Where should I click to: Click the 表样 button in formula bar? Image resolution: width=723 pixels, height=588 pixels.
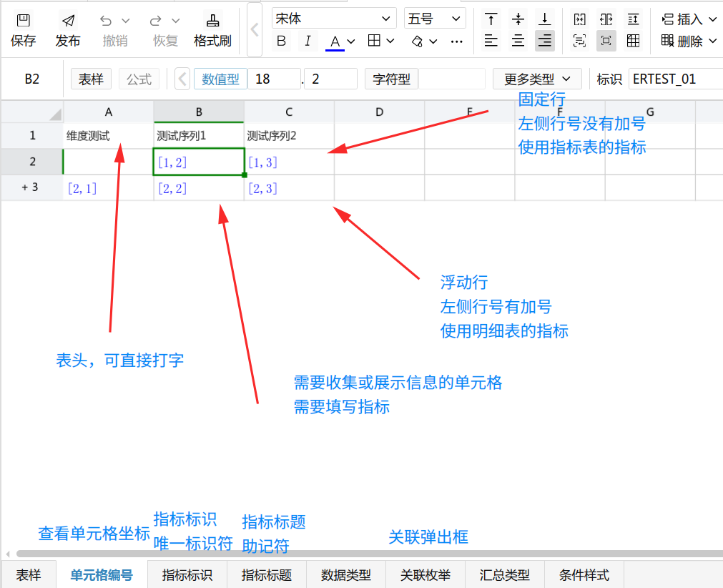click(x=91, y=79)
